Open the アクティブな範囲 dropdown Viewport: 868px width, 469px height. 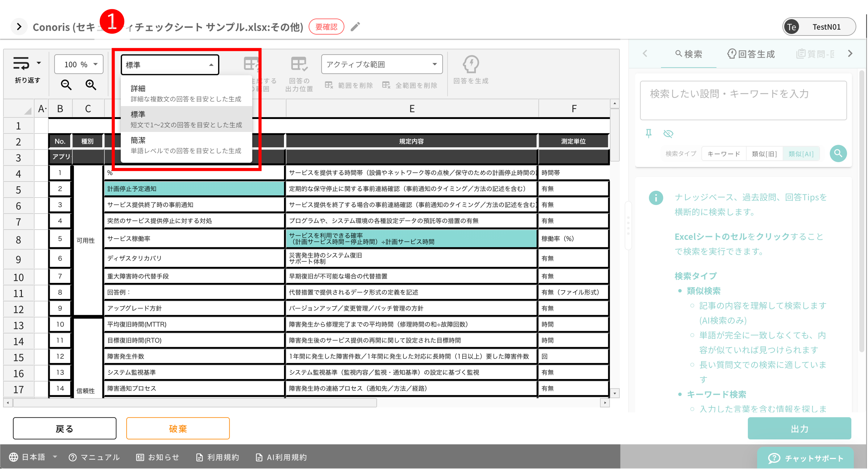pos(382,64)
